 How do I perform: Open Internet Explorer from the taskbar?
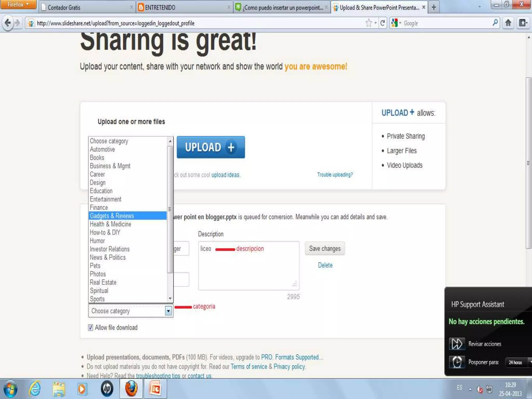click(x=35, y=389)
